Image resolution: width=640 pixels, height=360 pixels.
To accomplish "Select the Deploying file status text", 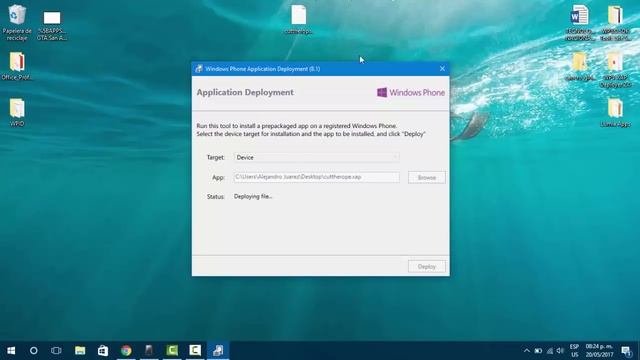I will [x=253, y=196].
